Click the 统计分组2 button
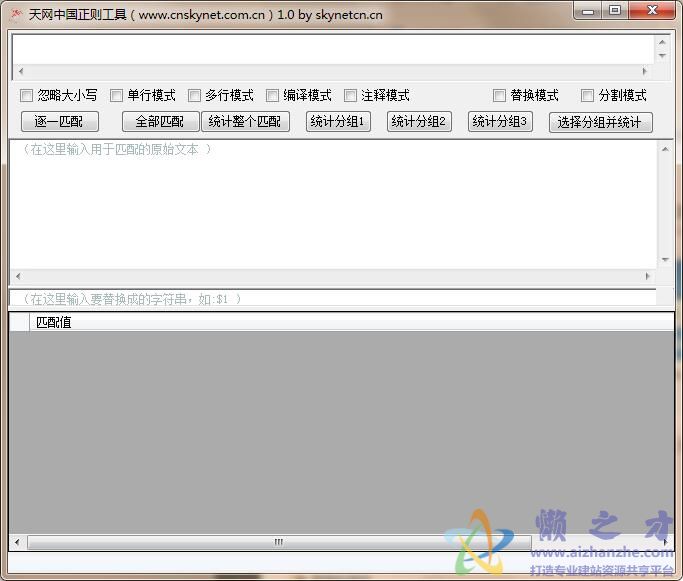 coord(419,122)
